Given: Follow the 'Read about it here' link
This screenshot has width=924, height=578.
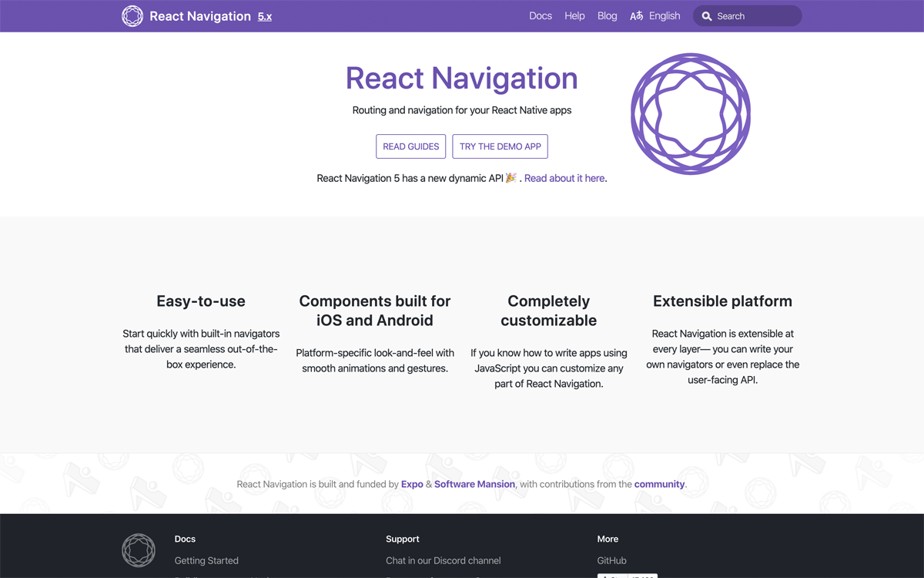Looking at the screenshot, I should pos(564,178).
